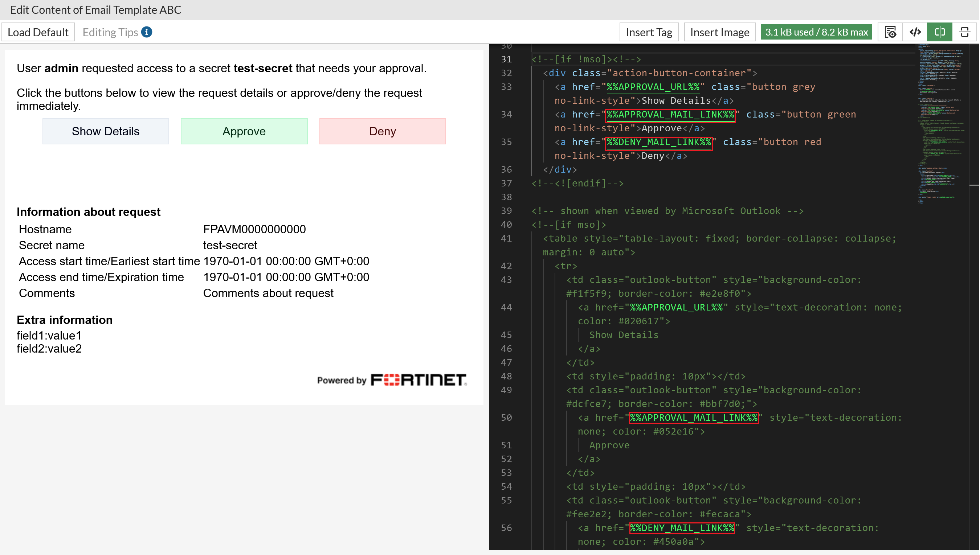980x555 pixels.
Task: Click %%APPROVAL_URL%% on line 33
Action: click(x=653, y=87)
